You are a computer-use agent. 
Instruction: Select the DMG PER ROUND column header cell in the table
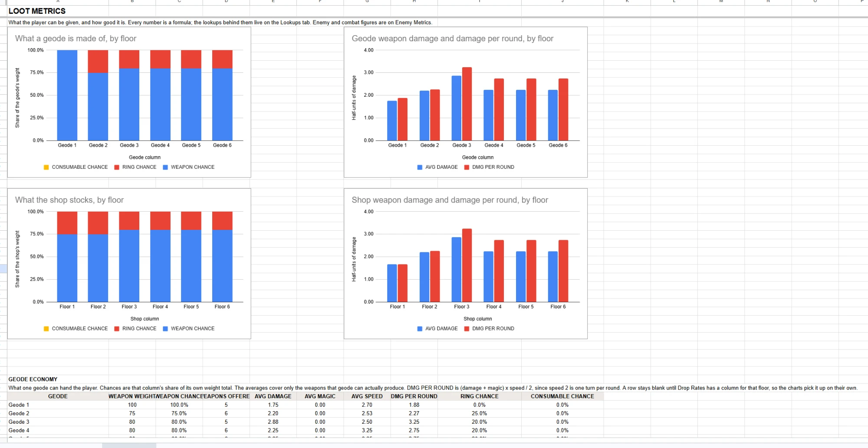414,396
